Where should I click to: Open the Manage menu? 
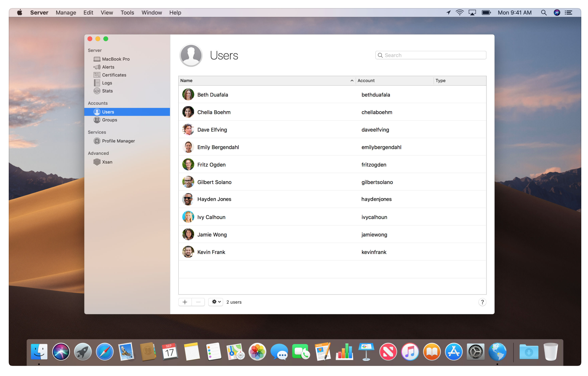pyautogui.click(x=66, y=12)
